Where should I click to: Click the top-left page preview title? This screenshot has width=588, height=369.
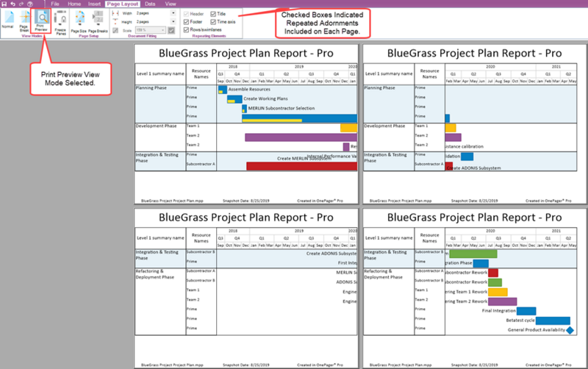(x=246, y=53)
